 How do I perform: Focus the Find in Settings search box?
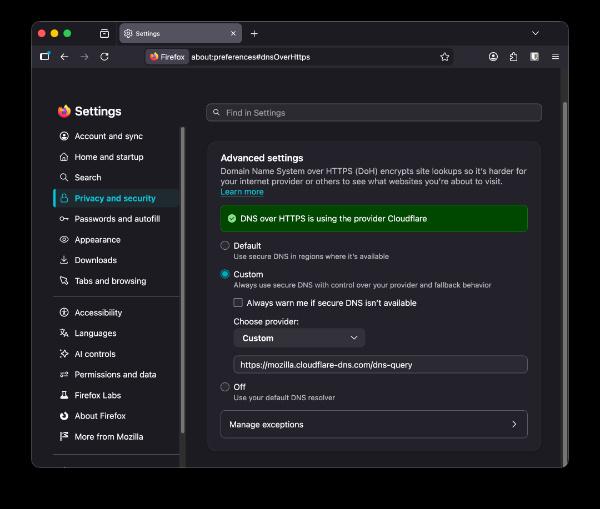374,113
